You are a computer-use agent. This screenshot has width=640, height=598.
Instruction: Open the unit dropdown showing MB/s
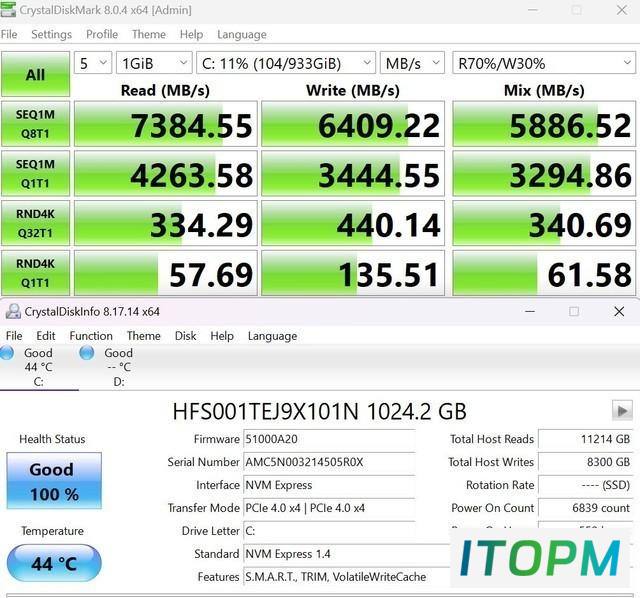point(412,63)
